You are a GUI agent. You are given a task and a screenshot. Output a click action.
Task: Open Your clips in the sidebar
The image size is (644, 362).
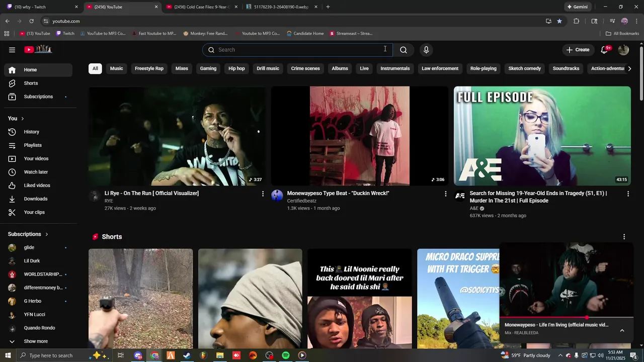(38, 212)
